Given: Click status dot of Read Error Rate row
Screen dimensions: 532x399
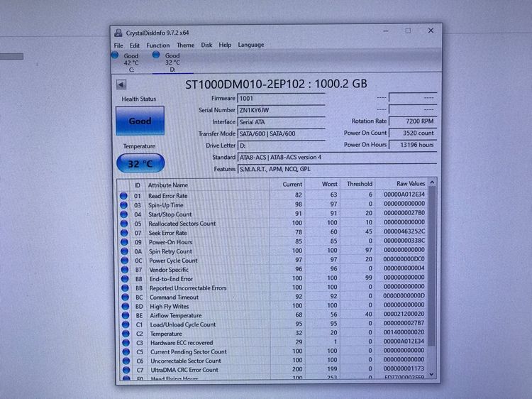Looking at the screenshot, I should pos(123,196).
